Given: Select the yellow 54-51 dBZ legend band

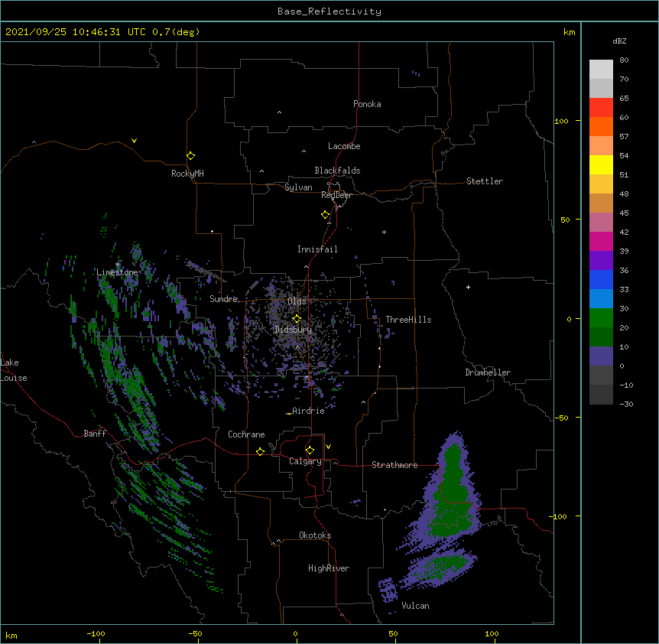Looking at the screenshot, I should coord(601,164).
